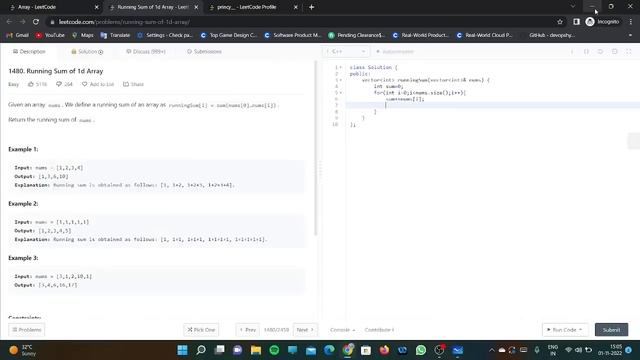The height and width of the screenshot is (360, 640).
Task: Switch to the LeetCode Profile browser tab
Action: [253, 7]
